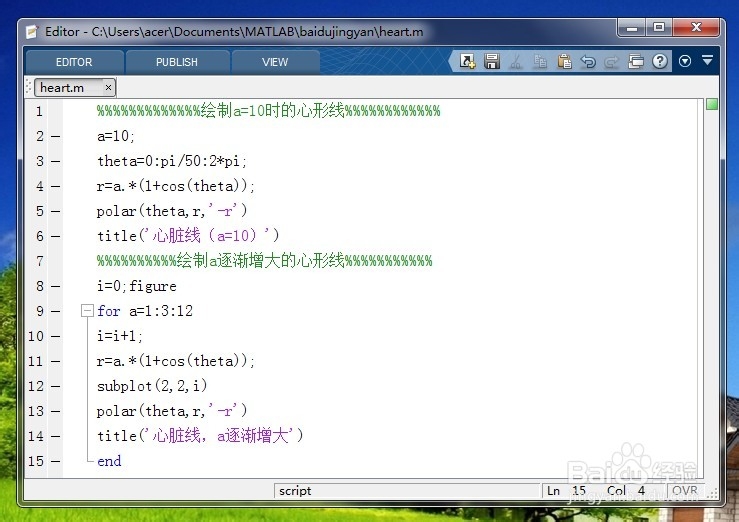
Task: Save the file with the floppy disk icon
Action: pyautogui.click(x=492, y=61)
